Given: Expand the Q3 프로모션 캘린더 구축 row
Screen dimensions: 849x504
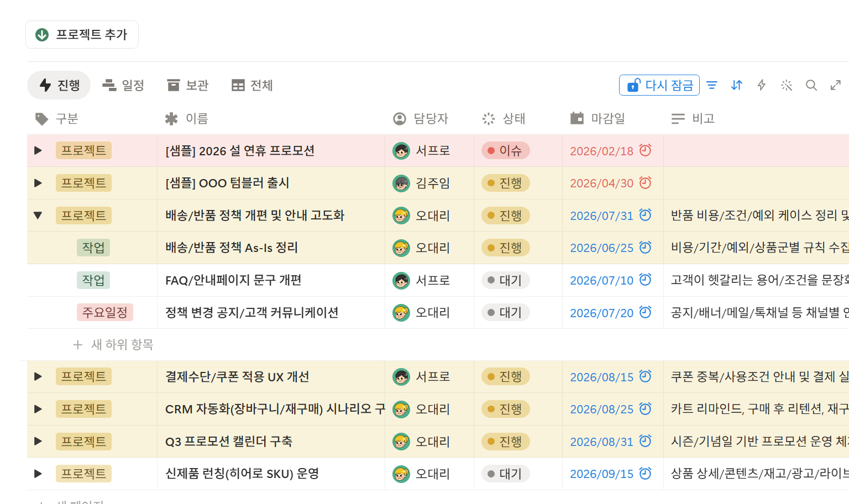Looking at the screenshot, I should coord(38,441).
